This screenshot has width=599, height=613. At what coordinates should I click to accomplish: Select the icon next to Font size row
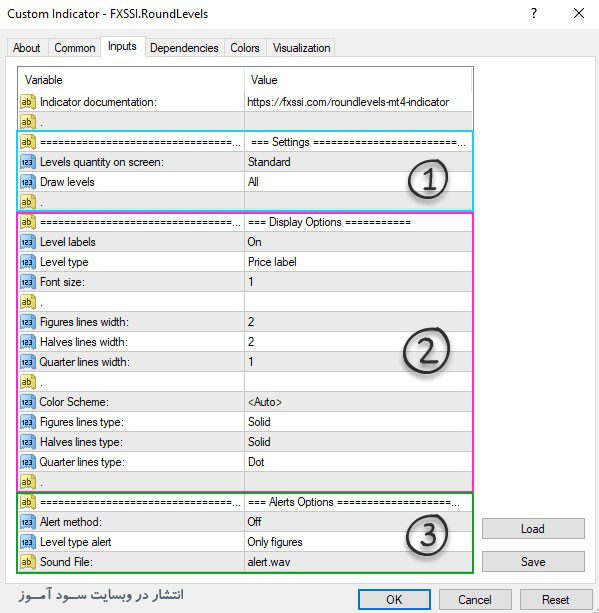[28, 282]
